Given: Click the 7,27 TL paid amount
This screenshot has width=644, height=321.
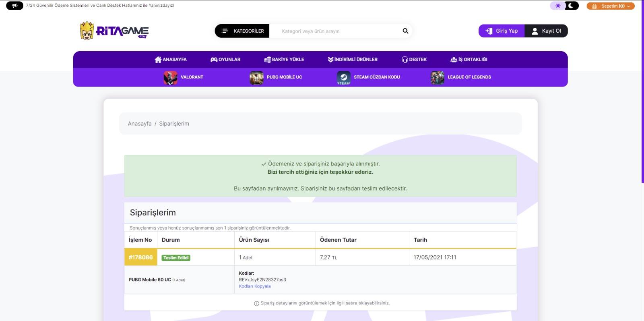Looking at the screenshot, I should coord(328,257).
